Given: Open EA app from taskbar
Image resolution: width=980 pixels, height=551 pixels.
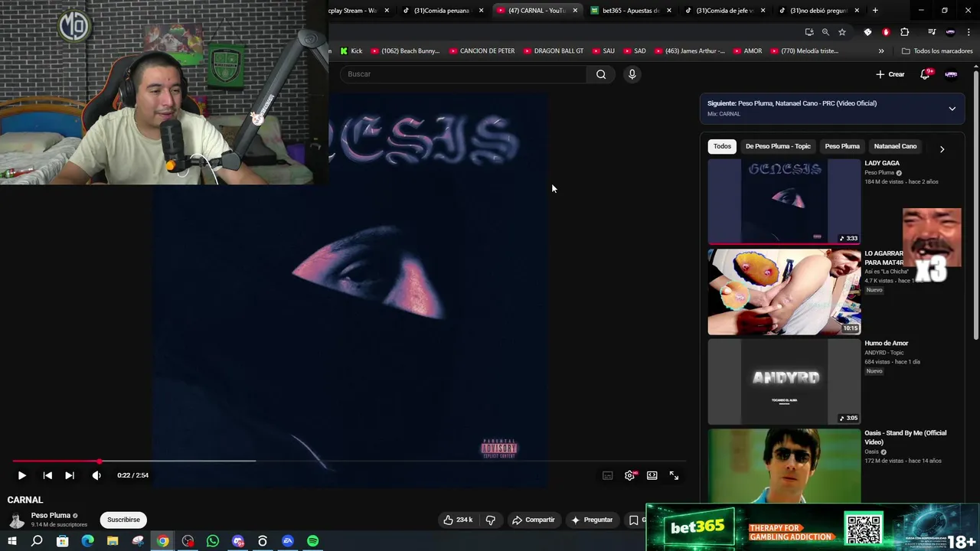Looking at the screenshot, I should (x=288, y=541).
